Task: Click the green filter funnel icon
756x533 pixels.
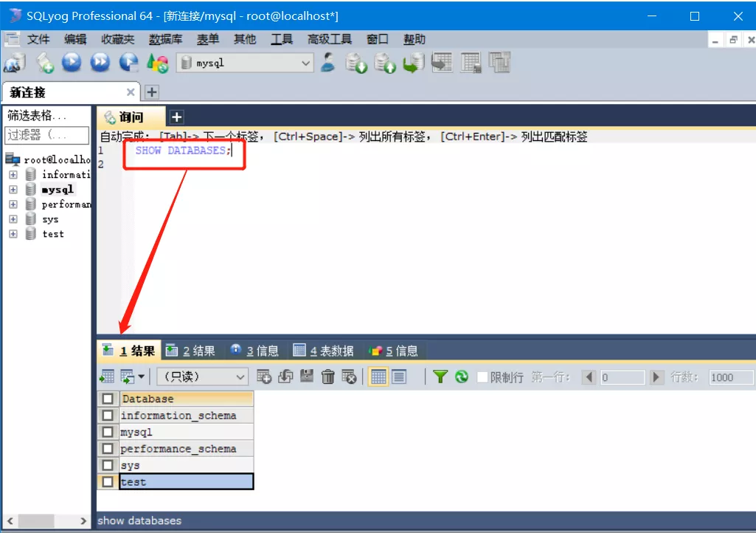Action: click(x=440, y=376)
